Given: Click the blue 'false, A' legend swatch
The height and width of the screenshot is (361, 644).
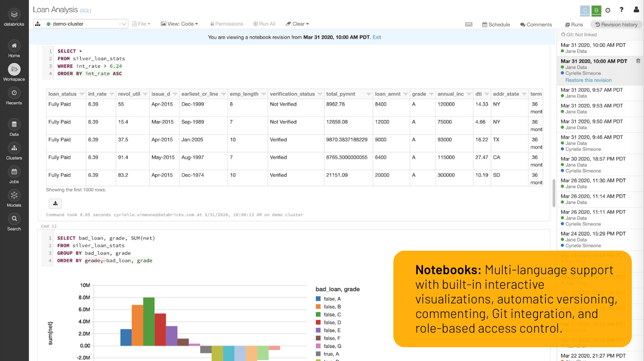Looking at the screenshot, I should 318,299.
